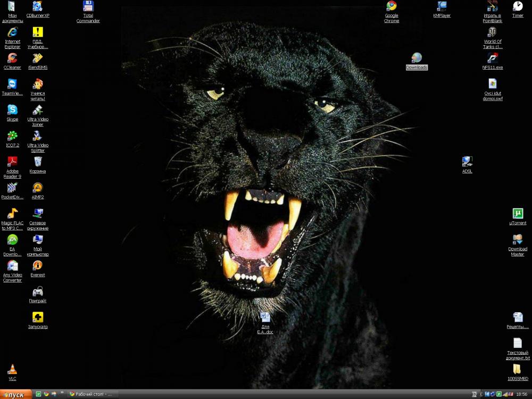Select the µTorrent desktop icon
The height and width of the screenshot is (399, 532).
(x=517, y=214)
